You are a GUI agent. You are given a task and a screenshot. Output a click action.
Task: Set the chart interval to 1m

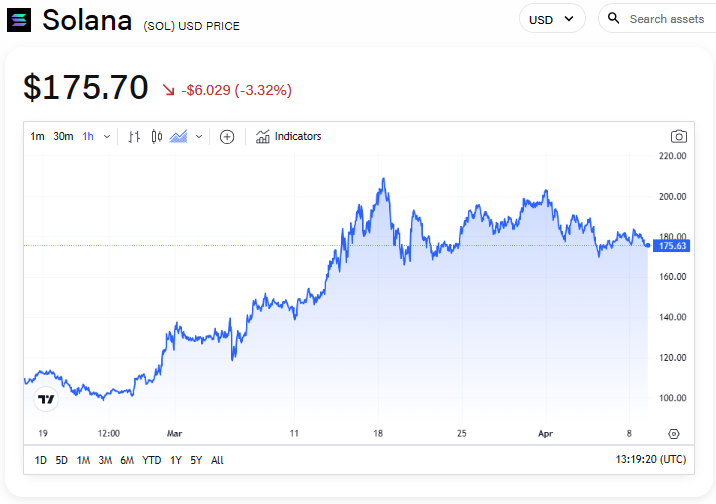(37, 137)
